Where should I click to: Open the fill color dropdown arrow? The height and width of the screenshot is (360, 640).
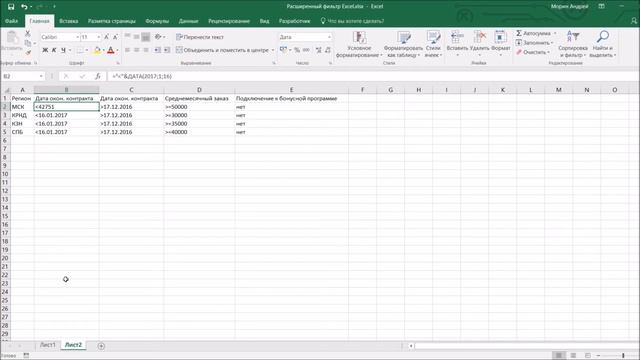(103, 50)
